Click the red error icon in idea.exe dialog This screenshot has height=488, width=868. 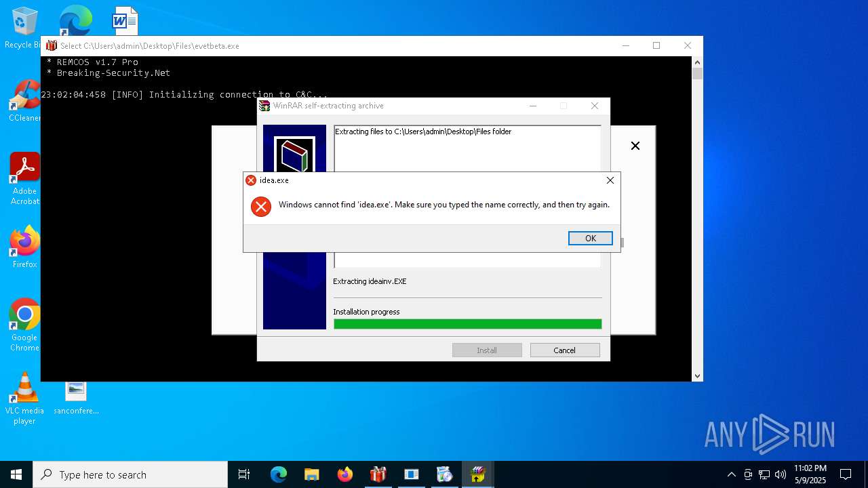click(x=261, y=207)
